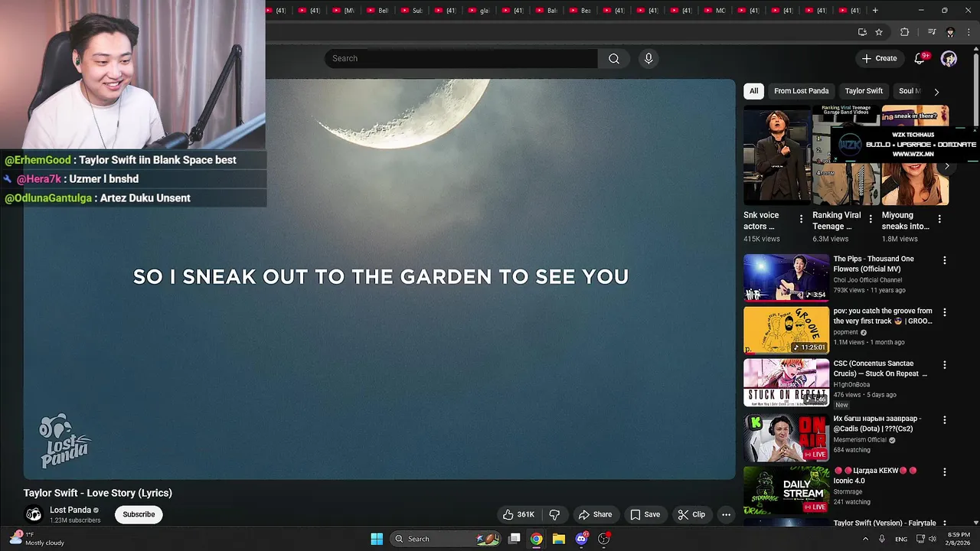980x551 pixels.
Task: Open options for The Pips video
Action: point(944,260)
